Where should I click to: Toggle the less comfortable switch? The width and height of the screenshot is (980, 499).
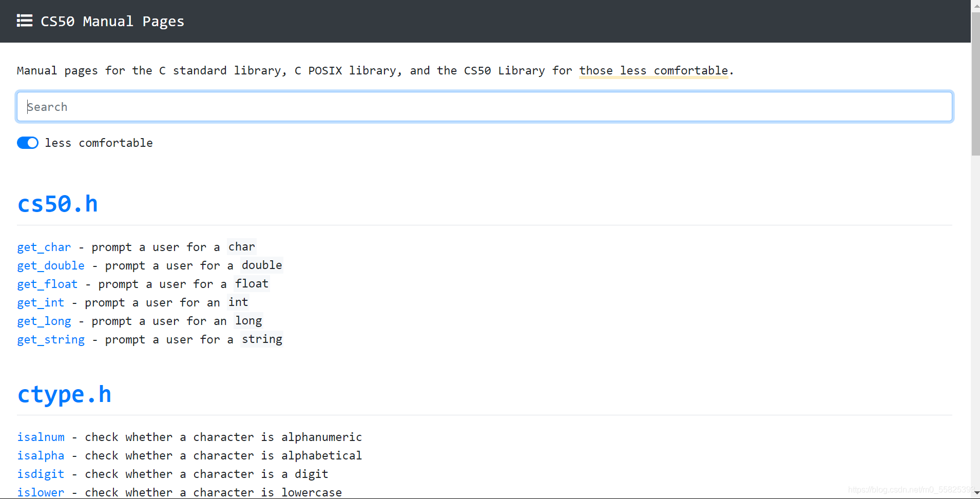[28, 143]
